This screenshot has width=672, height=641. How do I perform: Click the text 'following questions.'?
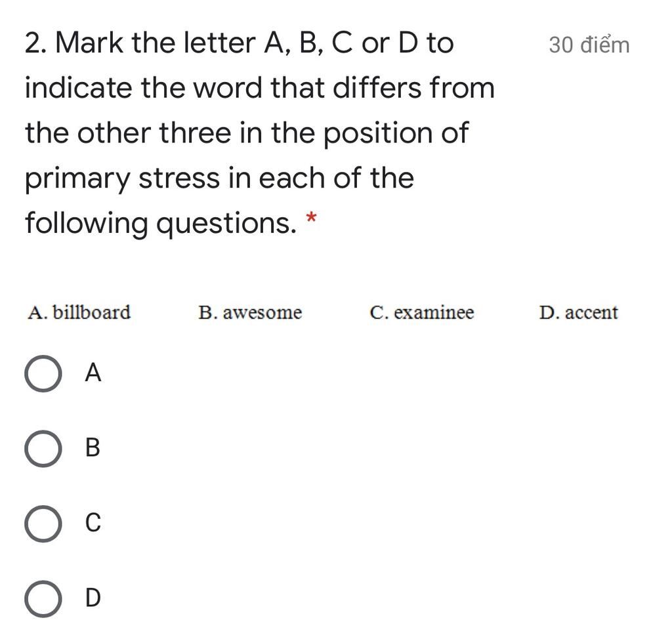tap(161, 223)
